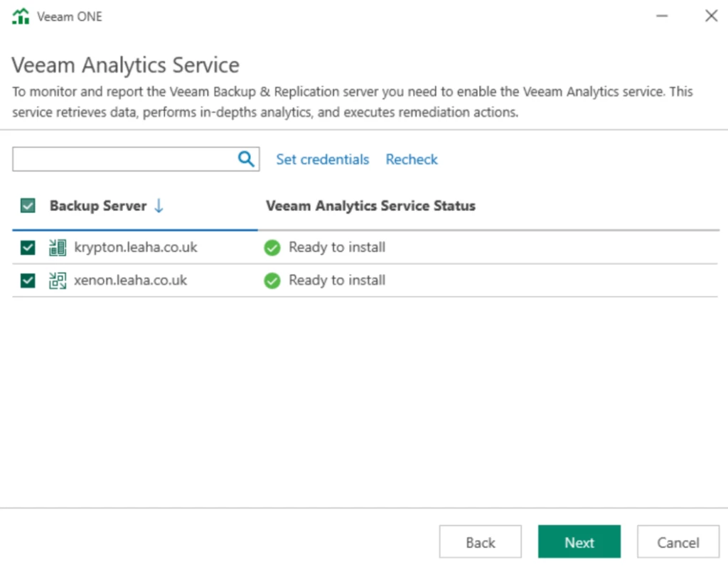Toggle the select-all servers checkbox

(x=28, y=206)
